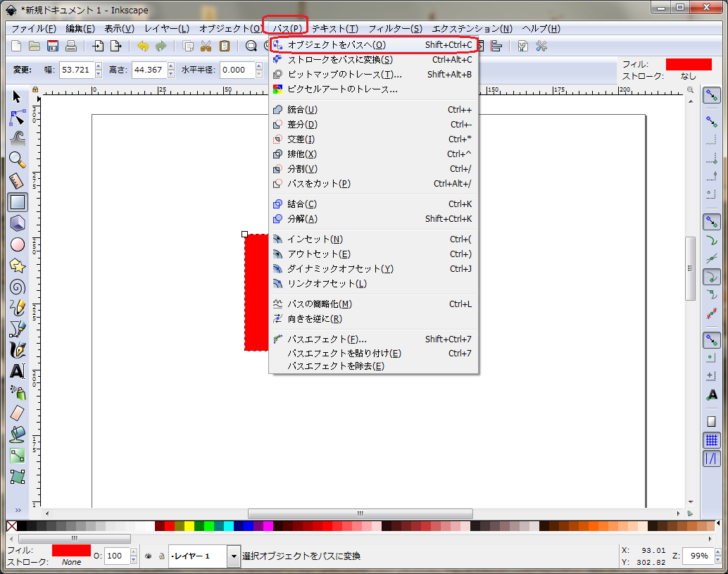Screen dimensions: 728x574
Task: Select 統合(U) union menu entry
Action: (302, 110)
